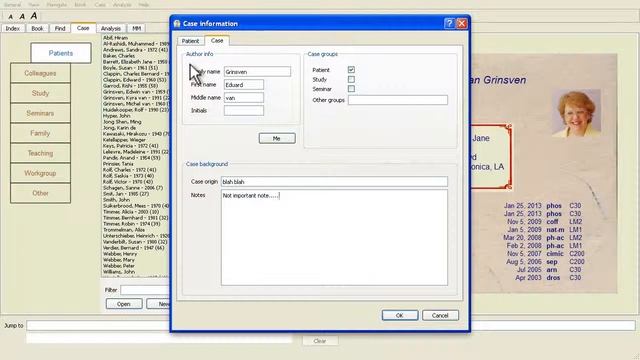Select patient 'Boyle, Susan - 1961 (51)'

130,68
